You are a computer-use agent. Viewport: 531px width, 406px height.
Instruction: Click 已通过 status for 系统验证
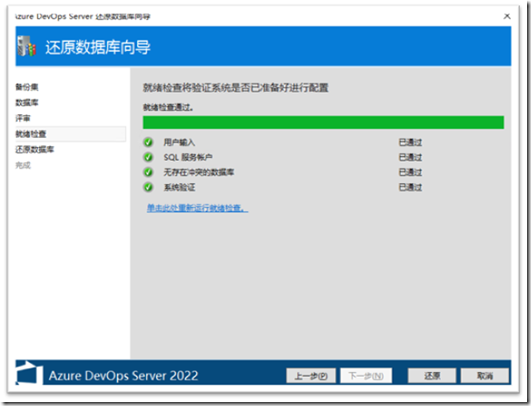[410, 187]
